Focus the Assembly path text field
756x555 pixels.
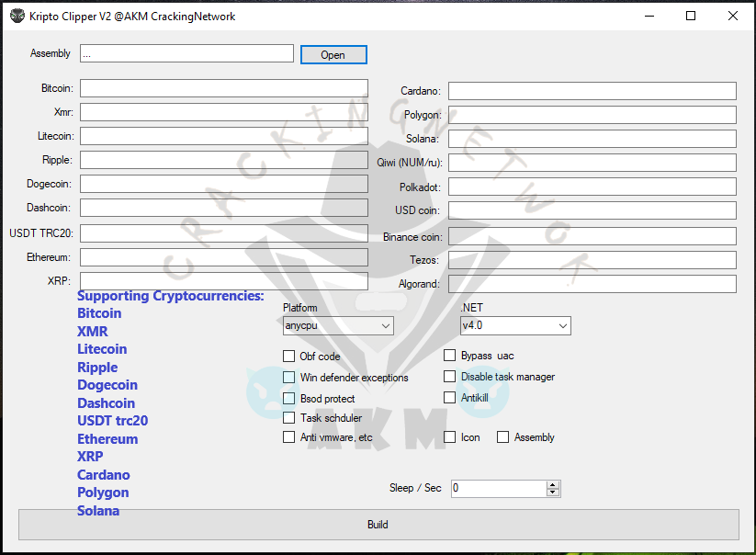click(186, 54)
